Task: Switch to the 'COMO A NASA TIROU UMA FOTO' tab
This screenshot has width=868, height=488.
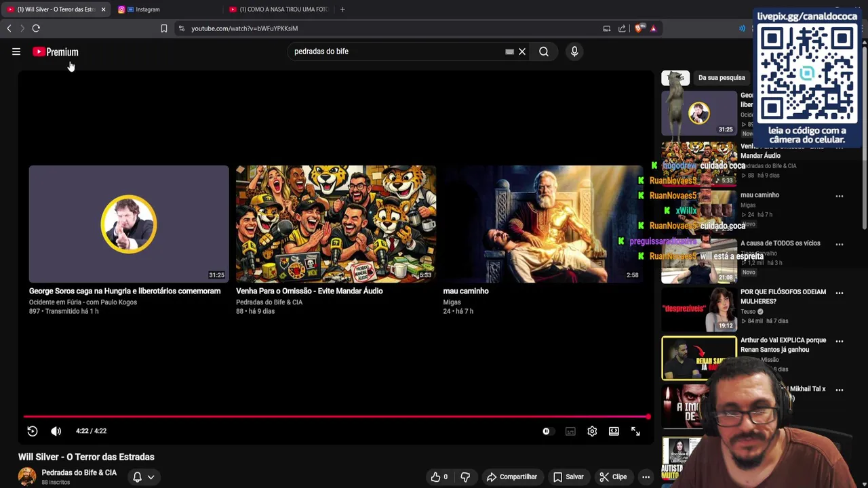Action: [x=278, y=9]
